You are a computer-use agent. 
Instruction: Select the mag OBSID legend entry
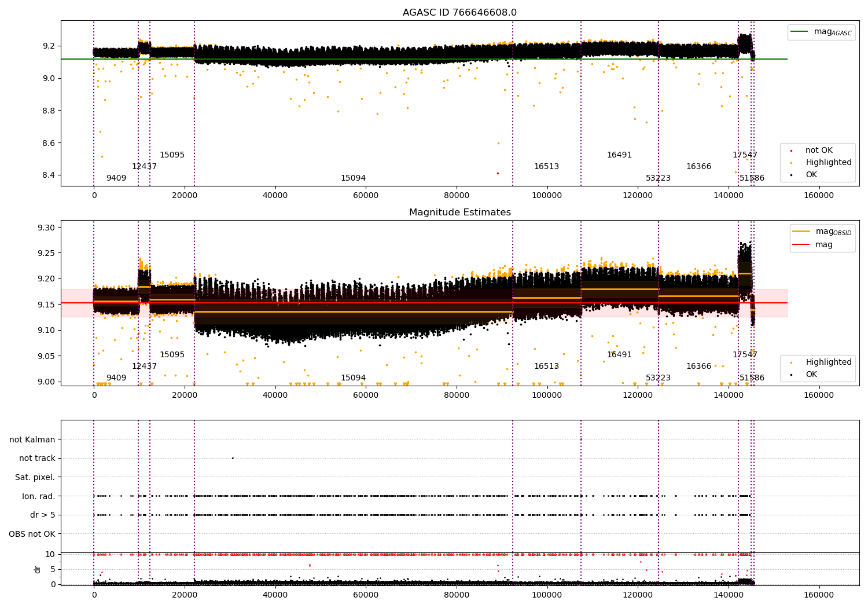tap(822, 232)
